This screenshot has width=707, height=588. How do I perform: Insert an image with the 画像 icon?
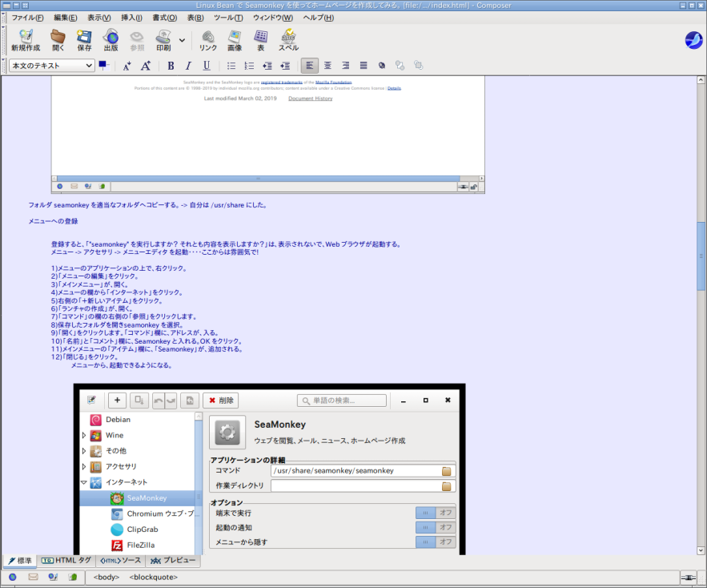tap(235, 40)
